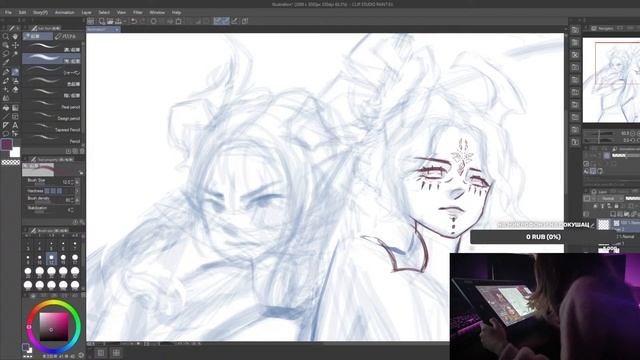Image resolution: width=640 pixels, height=360 pixels.
Task: Click the Navigator canvas thumbnail preview
Action: pyautogui.click(x=611, y=80)
